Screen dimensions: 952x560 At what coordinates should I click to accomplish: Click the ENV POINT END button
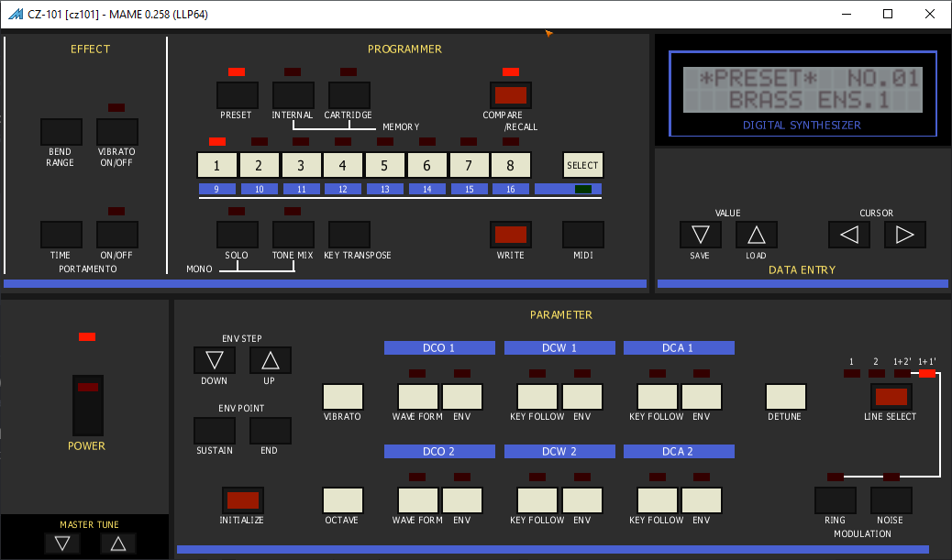(271, 431)
